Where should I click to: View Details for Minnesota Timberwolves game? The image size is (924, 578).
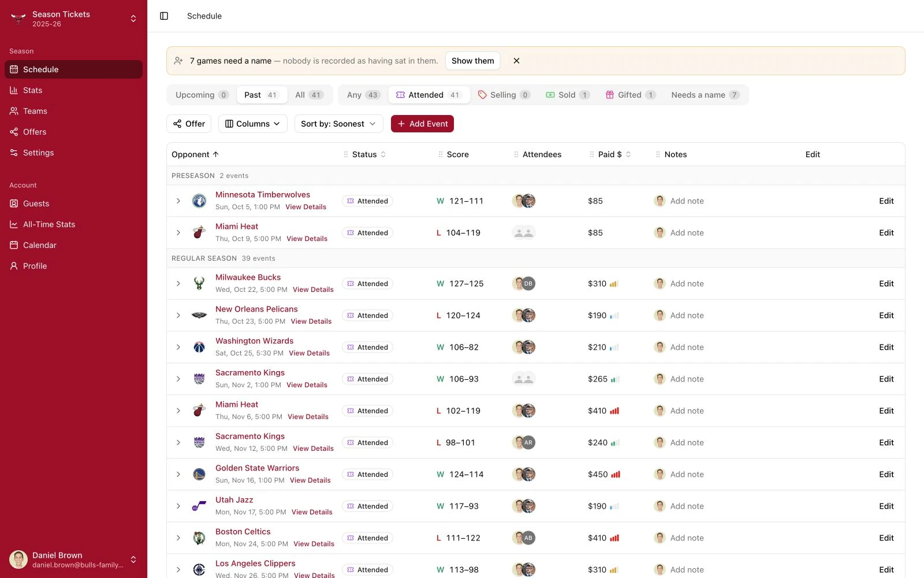click(305, 207)
